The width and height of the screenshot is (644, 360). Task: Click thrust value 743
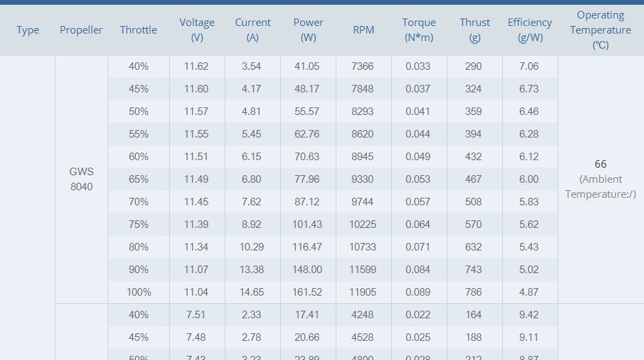473,270
